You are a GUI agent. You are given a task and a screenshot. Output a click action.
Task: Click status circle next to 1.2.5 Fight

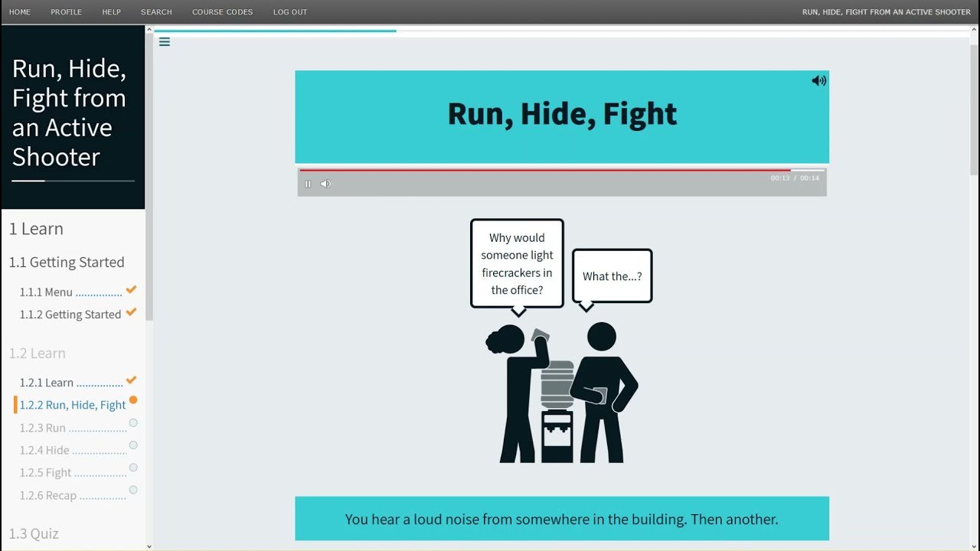(133, 468)
